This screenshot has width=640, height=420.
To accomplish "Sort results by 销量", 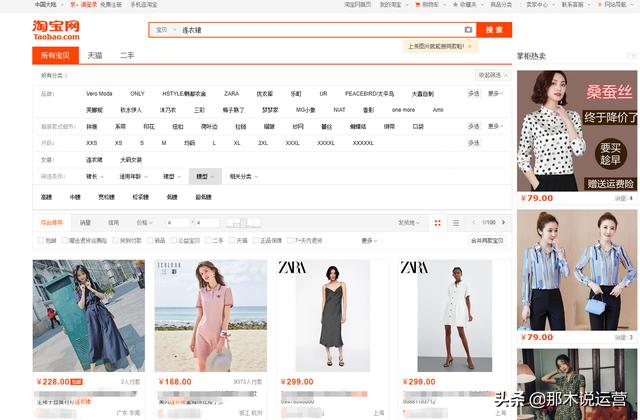I will [85, 223].
